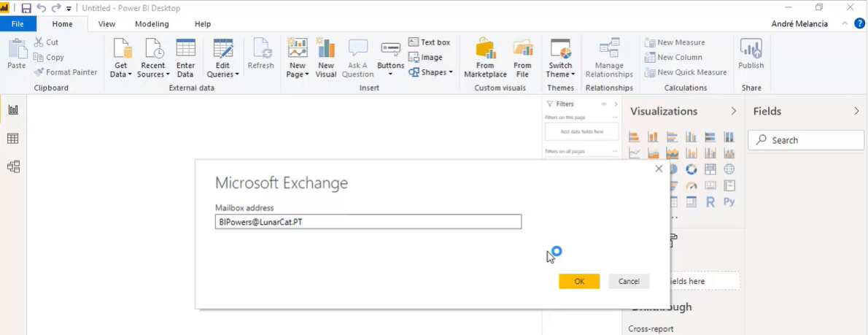Open the File menu

(x=18, y=24)
